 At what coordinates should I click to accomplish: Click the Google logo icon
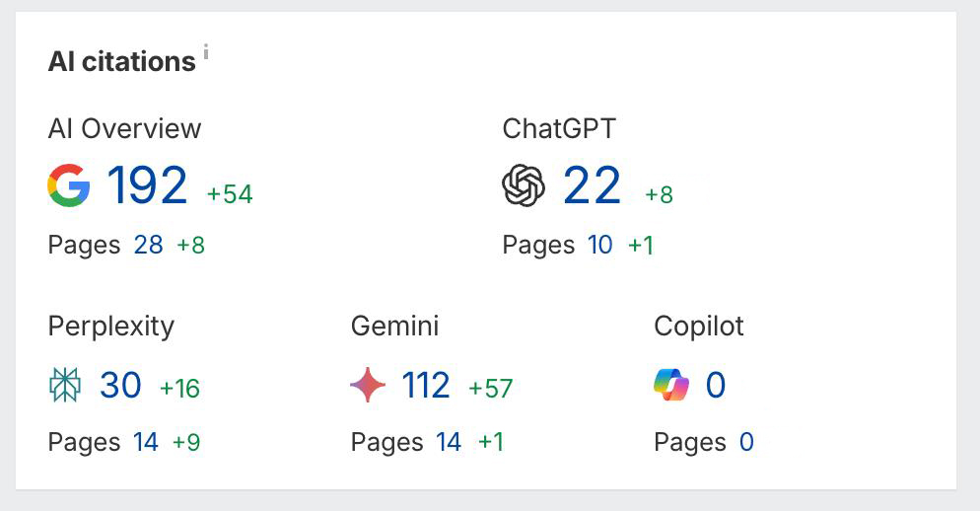[69, 185]
